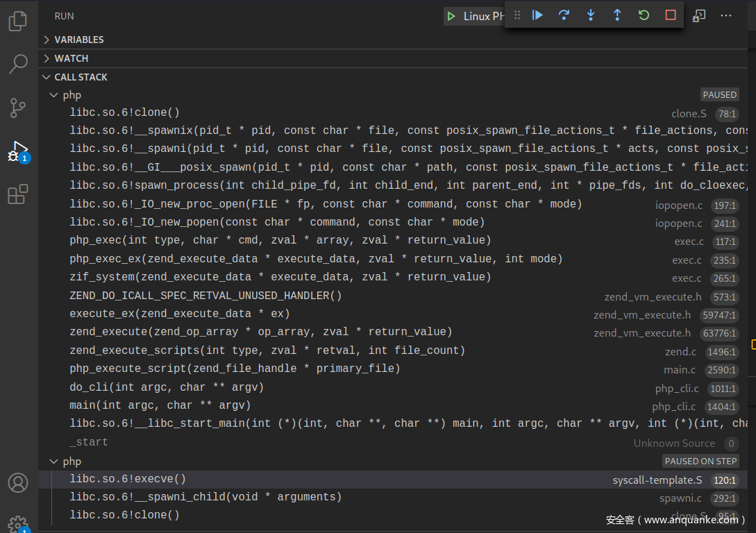
Task: Collapse the CALL STACK section
Action: coord(81,77)
